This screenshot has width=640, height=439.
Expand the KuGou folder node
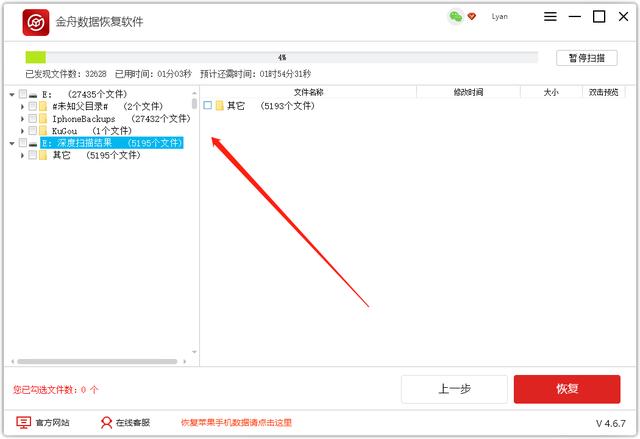point(22,131)
